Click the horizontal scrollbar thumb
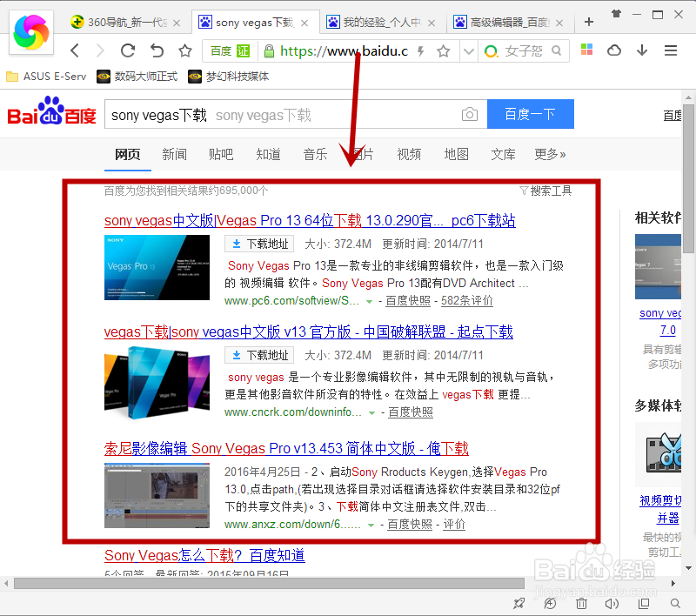The width and height of the screenshot is (696, 616). point(269,583)
